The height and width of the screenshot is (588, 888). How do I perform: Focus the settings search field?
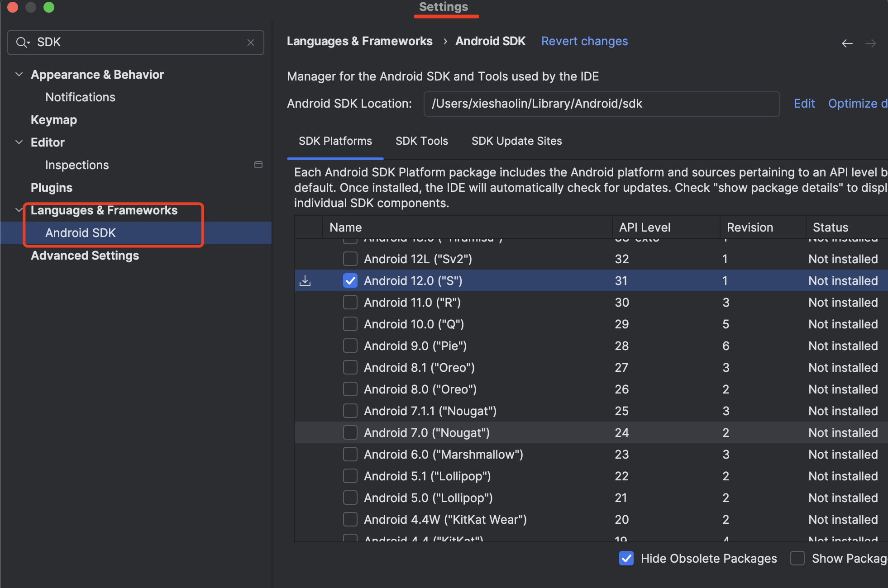click(x=136, y=43)
